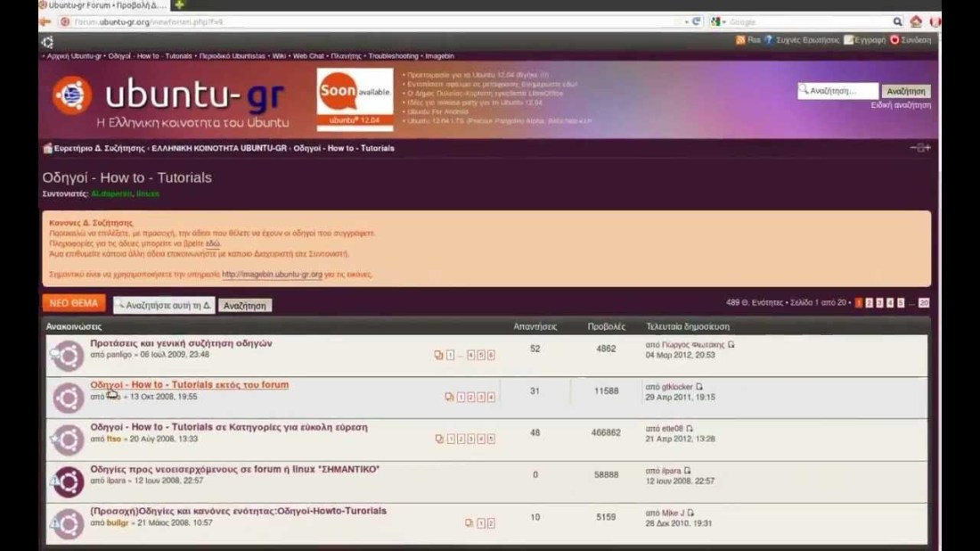Go to page 2 of the topic list
This screenshot has width=980, height=551.
coord(869,303)
